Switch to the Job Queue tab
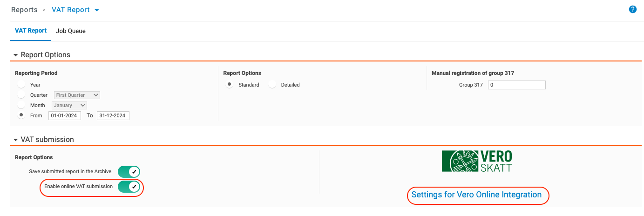This screenshot has height=216, width=644. tap(71, 31)
